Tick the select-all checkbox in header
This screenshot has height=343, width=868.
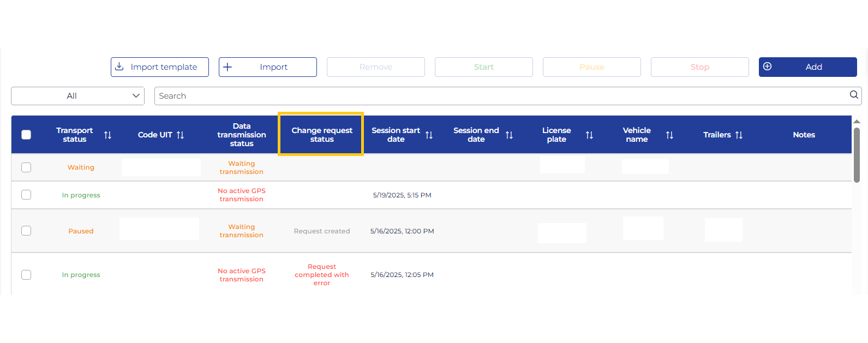coord(26,135)
